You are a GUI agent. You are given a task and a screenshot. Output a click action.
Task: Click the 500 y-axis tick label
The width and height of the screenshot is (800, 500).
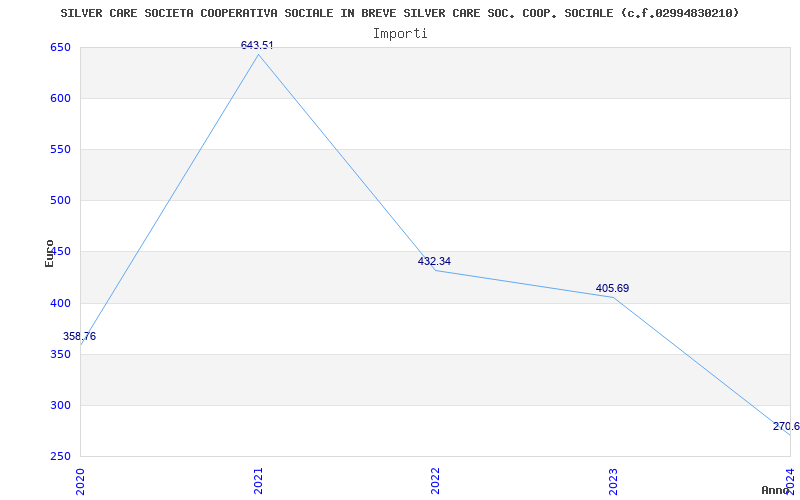(x=60, y=201)
